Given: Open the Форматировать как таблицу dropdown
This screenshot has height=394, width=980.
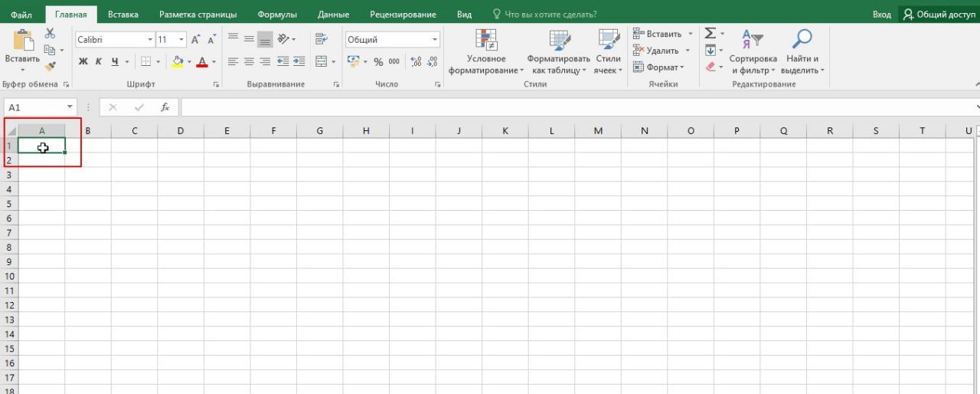Looking at the screenshot, I should click(x=558, y=51).
